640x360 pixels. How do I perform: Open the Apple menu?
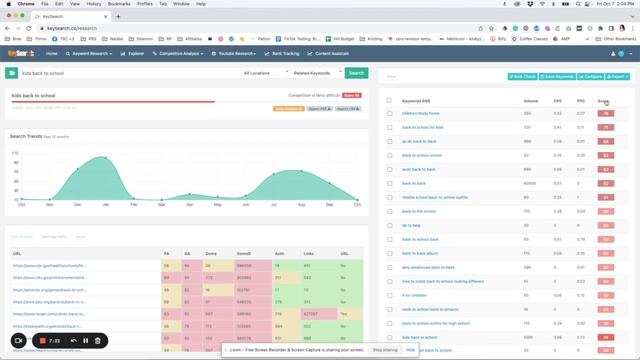(x=9, y=4)
